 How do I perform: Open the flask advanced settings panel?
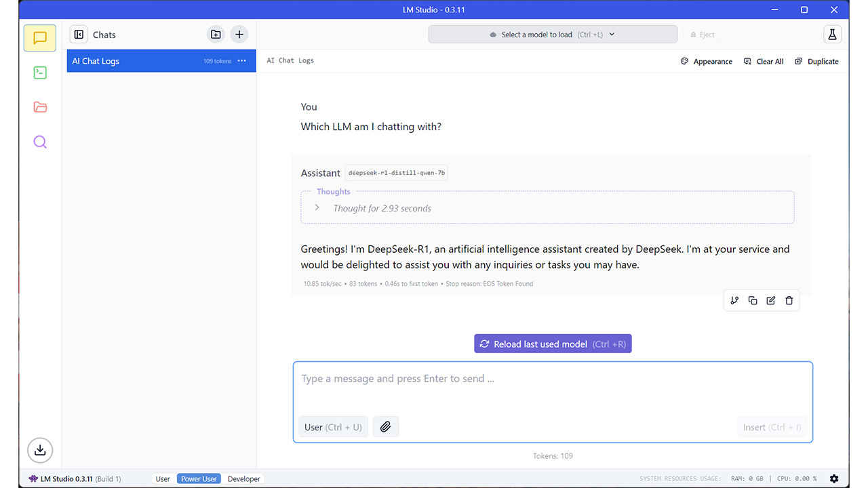click(x=832, y=35)
